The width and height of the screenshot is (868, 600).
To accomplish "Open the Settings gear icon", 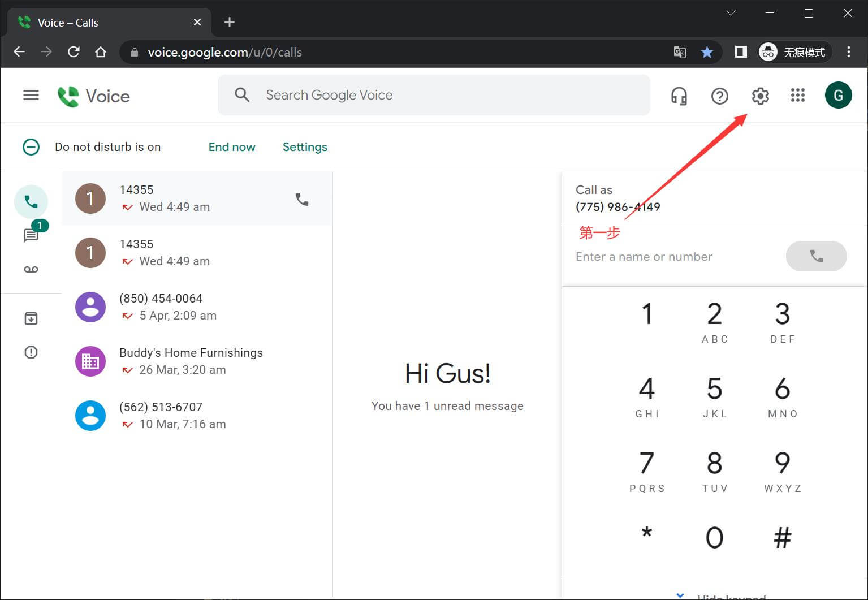I will 760,96.
